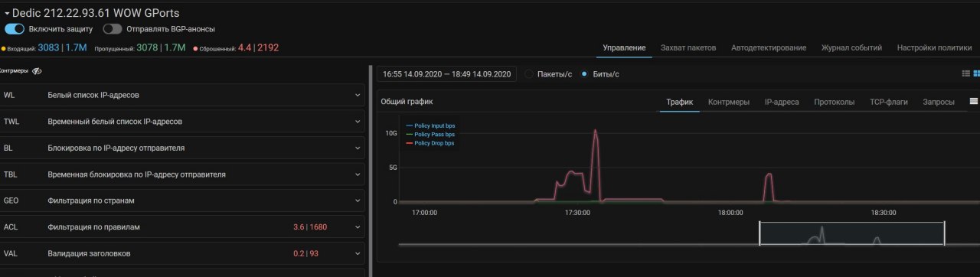Toggle the Policy Pass bps legend entry
The height and width of the screenshot is (277, 980).
430,134
